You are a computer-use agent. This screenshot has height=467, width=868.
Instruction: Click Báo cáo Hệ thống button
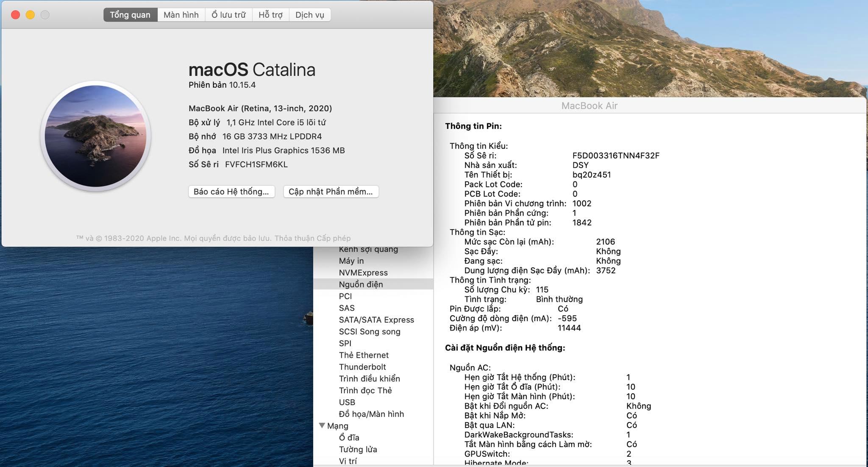click(x=231, y=192)
